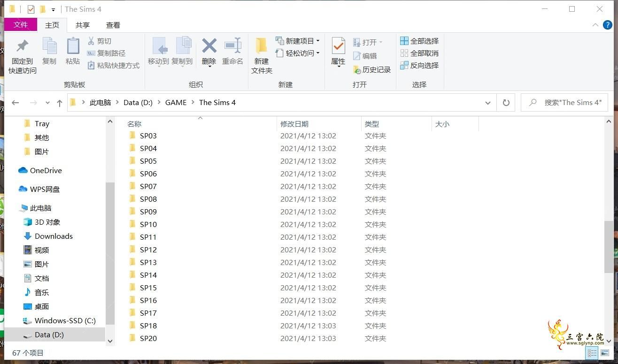
Task: Select 音乐 (Music) in navigation pane
Action: [36, 292]
